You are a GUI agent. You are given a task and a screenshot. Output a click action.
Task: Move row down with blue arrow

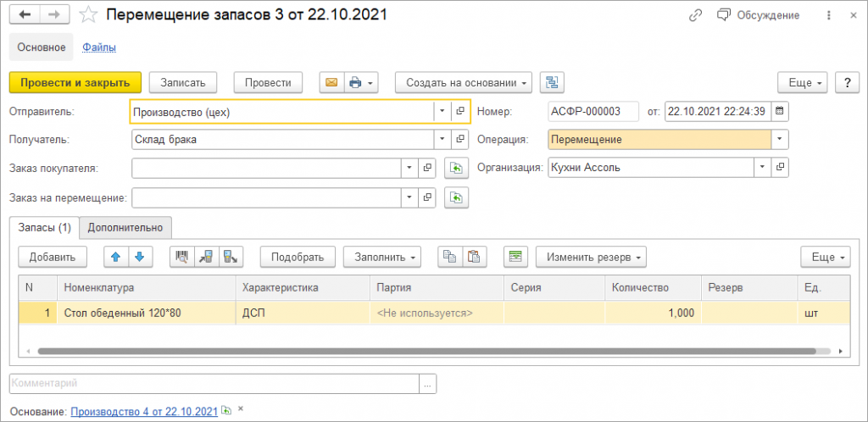click(139, 256)
